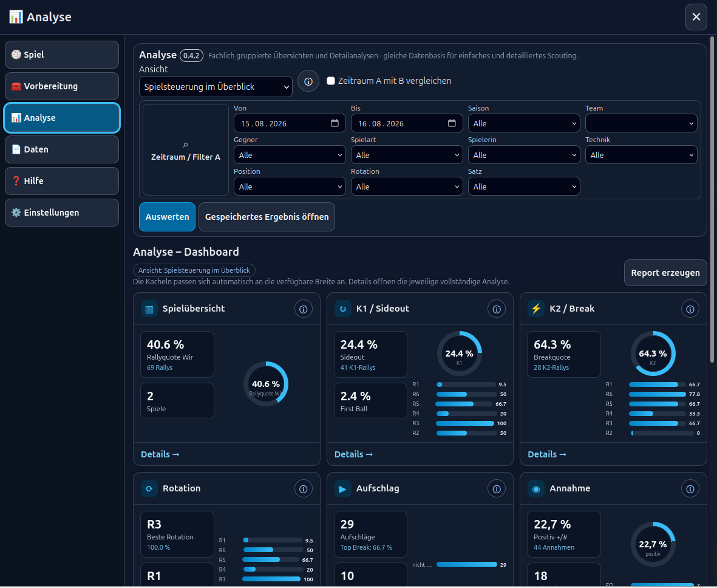Click the 28 K2-Rallys text
717x588 pixels.
click(551, 368)
